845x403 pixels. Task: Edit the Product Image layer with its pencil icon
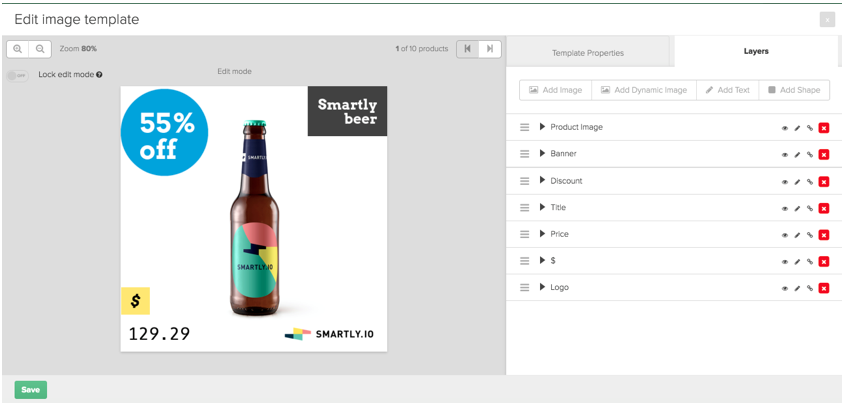point(798,128)
